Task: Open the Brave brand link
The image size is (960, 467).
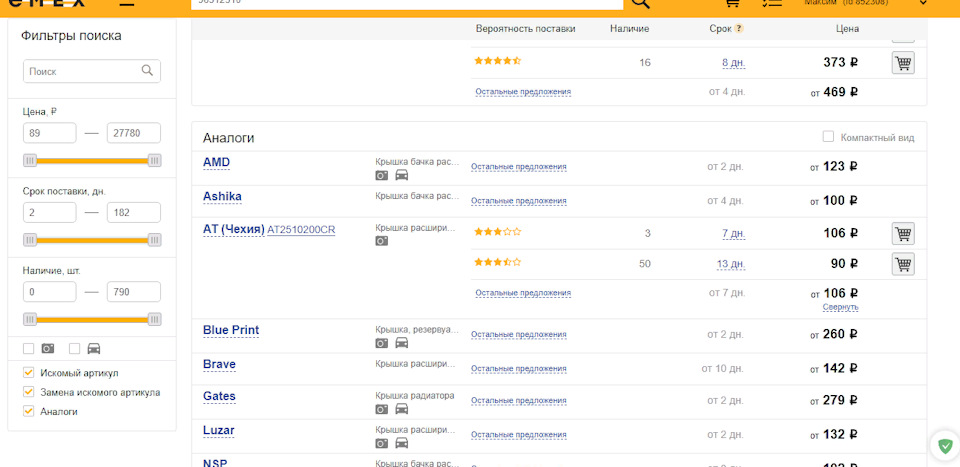Action: point(219,364)
